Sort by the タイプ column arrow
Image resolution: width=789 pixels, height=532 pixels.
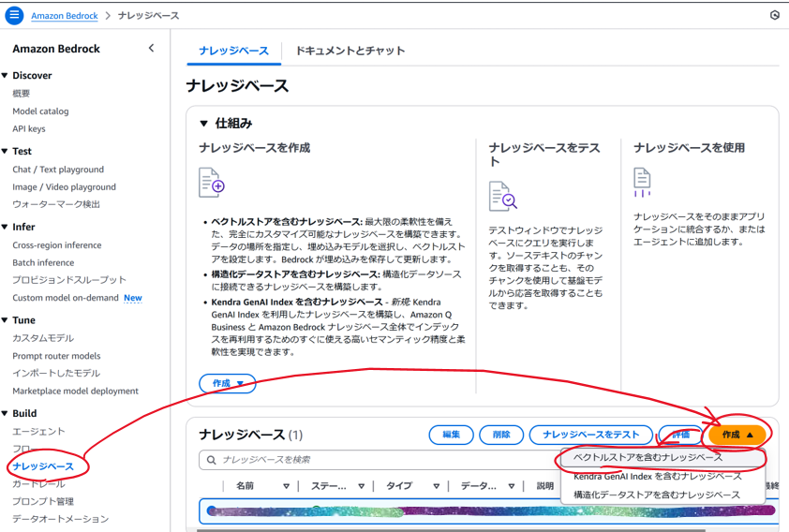click(437, 486)
